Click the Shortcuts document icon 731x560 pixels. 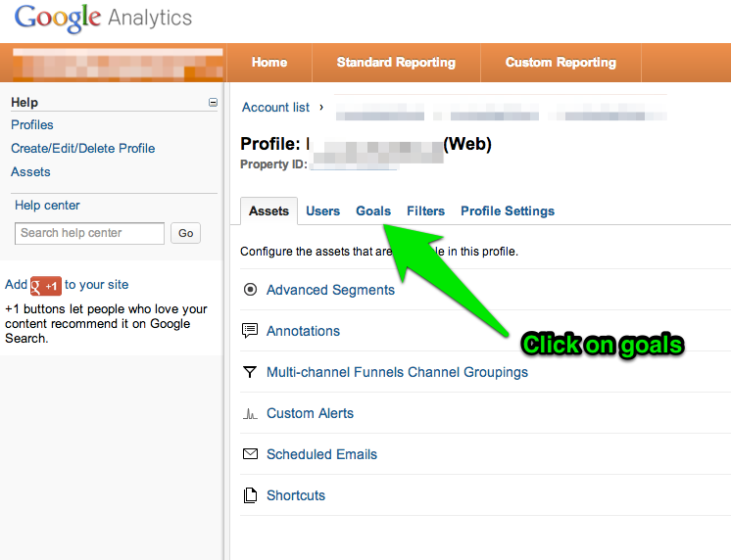pyautogui.click(x=250, y=495)
